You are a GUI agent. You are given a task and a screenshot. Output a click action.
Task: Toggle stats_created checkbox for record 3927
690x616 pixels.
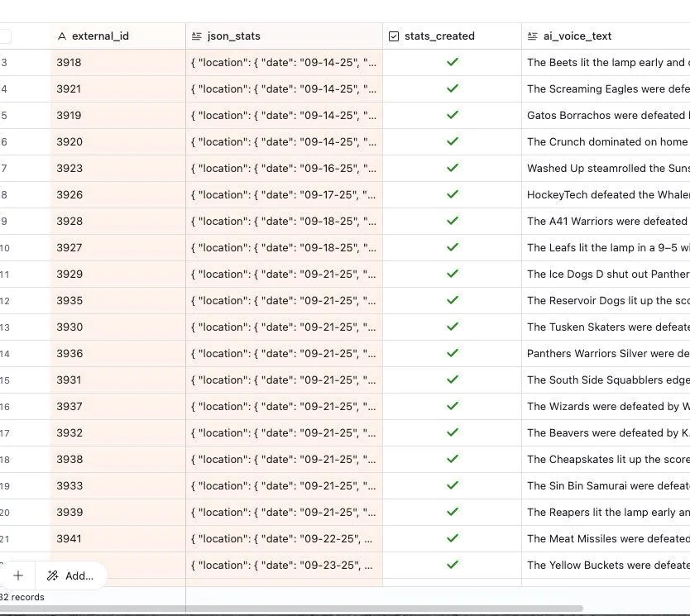pyautogui.click(x=453, y=247)
